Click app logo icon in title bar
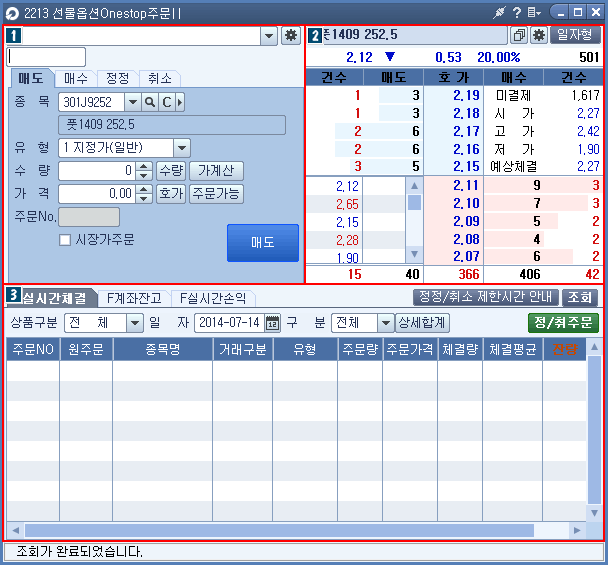 [12, 14]
